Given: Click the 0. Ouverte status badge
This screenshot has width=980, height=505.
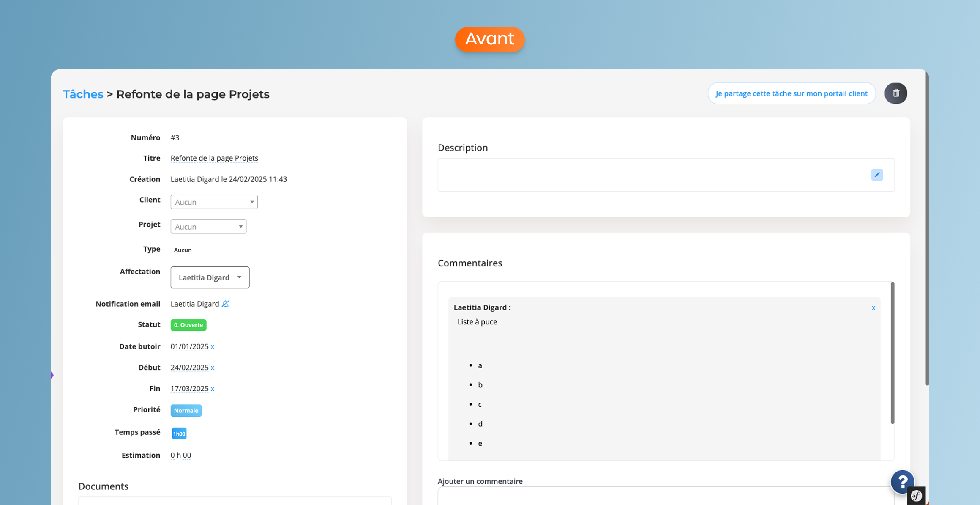Looking at the screenshot, I should (x=188, y=325).
